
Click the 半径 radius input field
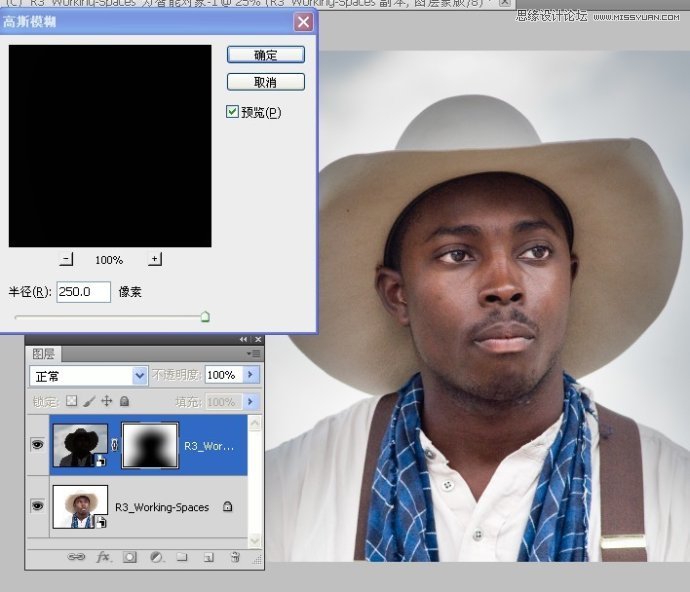click(83, 292)
